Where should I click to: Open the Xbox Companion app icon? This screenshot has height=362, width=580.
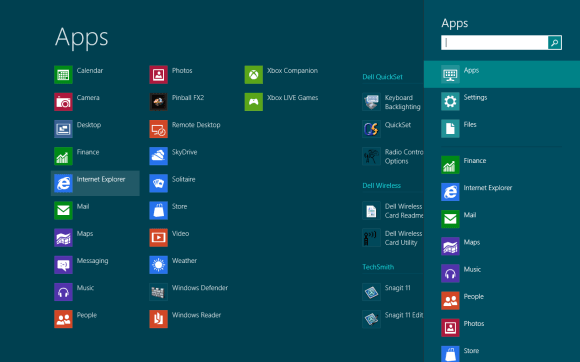(254, 75)
